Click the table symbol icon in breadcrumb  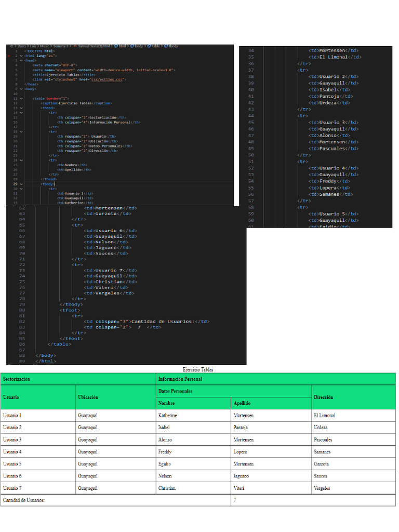[x=149, y=46]
